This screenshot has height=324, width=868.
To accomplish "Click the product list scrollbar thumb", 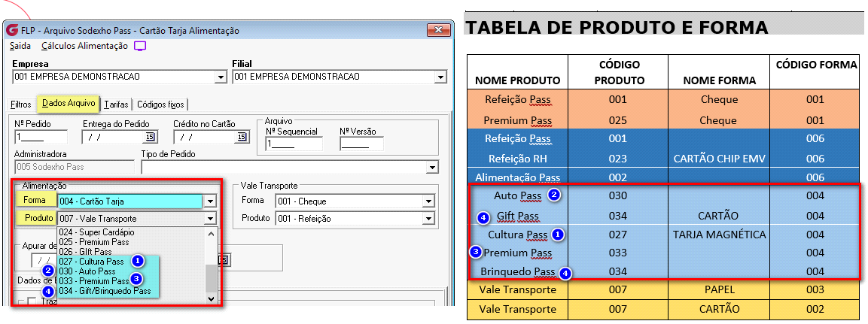I will [x=210, y=278].
